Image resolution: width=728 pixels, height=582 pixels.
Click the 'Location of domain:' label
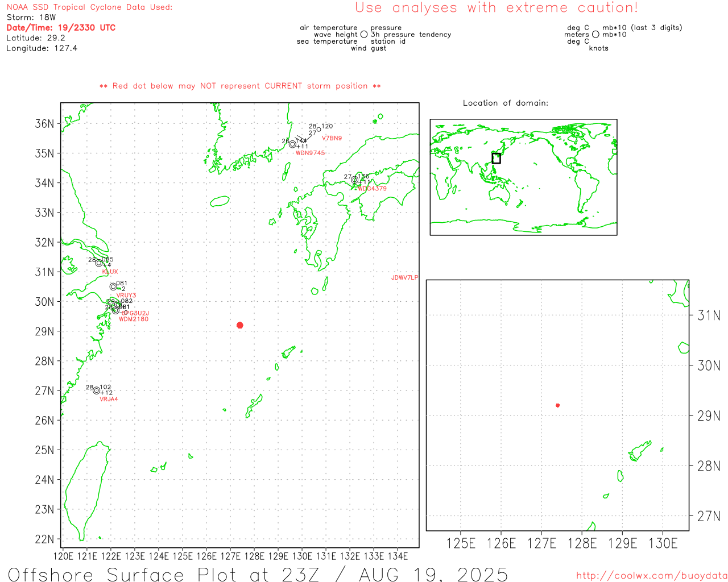click(506, 103)
